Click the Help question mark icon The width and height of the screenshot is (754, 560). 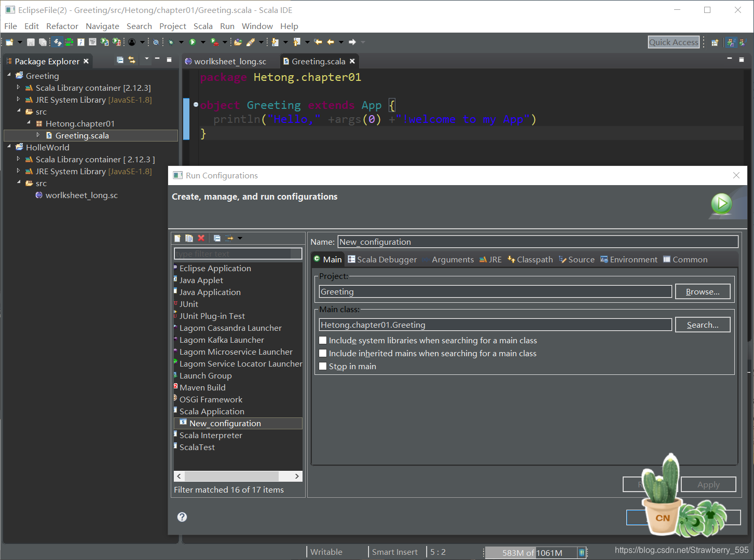(x=182, y=517)
